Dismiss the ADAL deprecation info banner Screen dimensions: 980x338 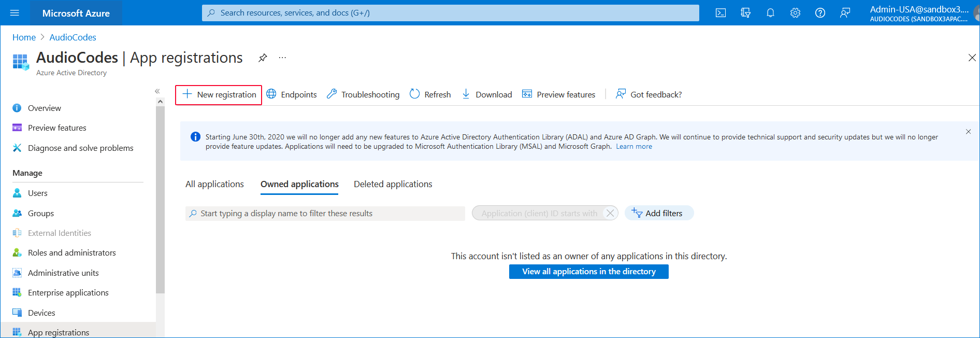tap(968, 132)
